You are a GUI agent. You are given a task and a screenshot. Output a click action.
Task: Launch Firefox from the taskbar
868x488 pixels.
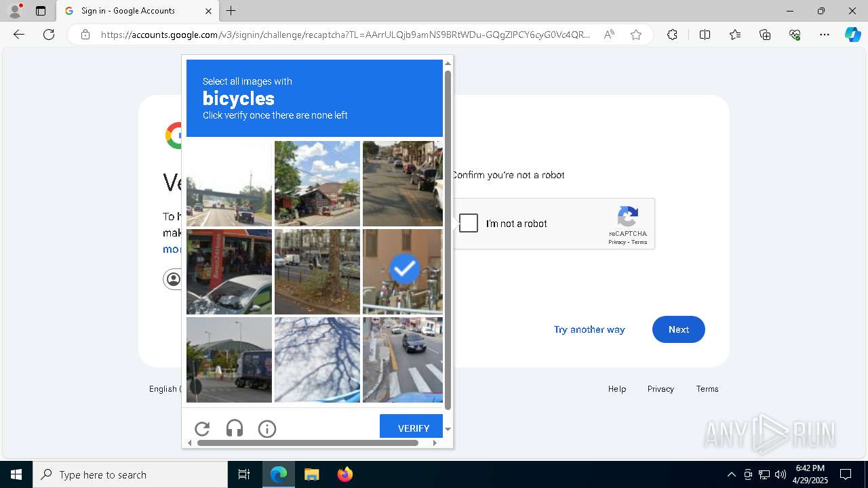click(x=344, y=474)
